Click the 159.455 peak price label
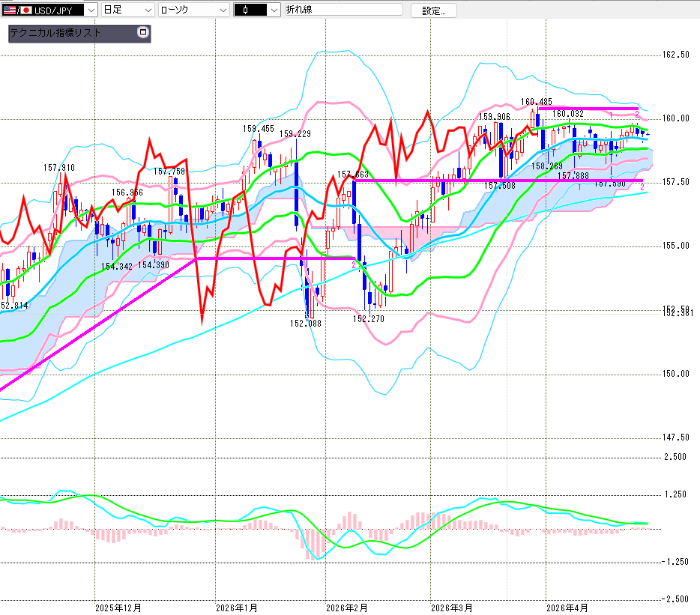700x615 pixels. pos(258,129)
